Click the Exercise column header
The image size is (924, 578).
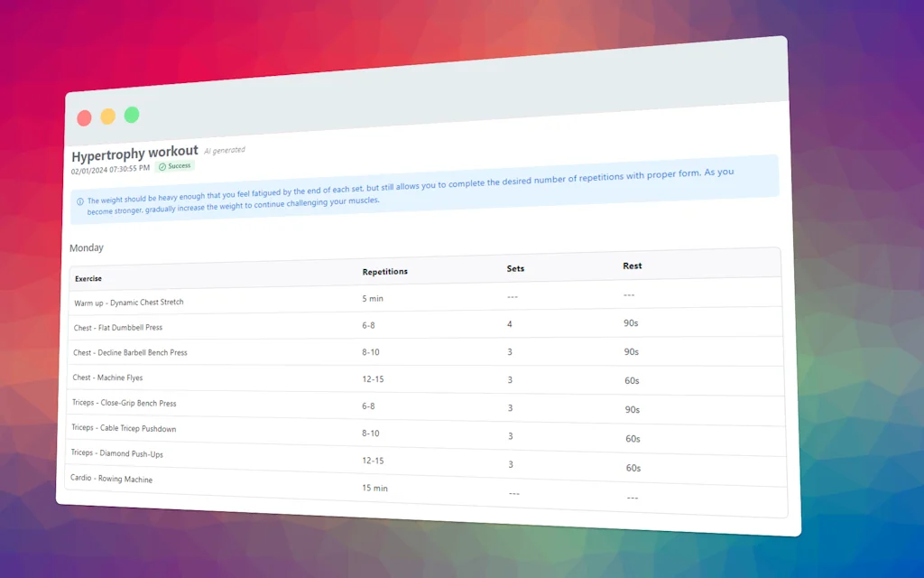click(x=88, y=278)
